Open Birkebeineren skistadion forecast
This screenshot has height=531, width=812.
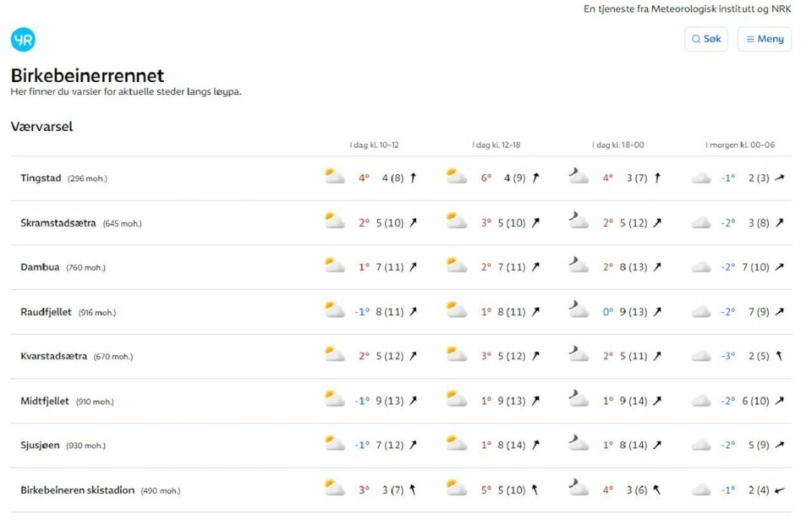pyautogui.click(x=78, y=490)
